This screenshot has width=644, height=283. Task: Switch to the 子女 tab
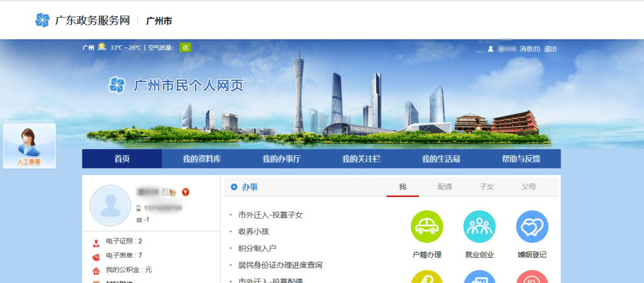pyautogui.click(x=487, y=187)
